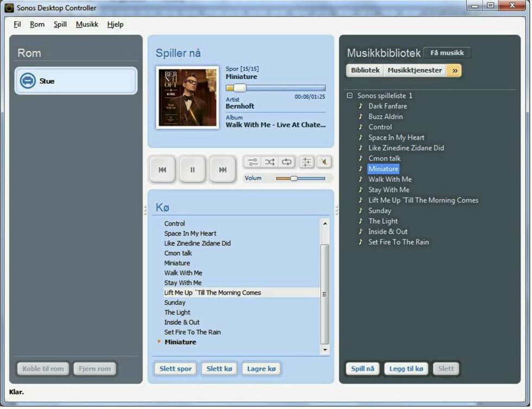Switch to the Musikktjenester tab
Screen dimensions: 532x409
[415, 70]
